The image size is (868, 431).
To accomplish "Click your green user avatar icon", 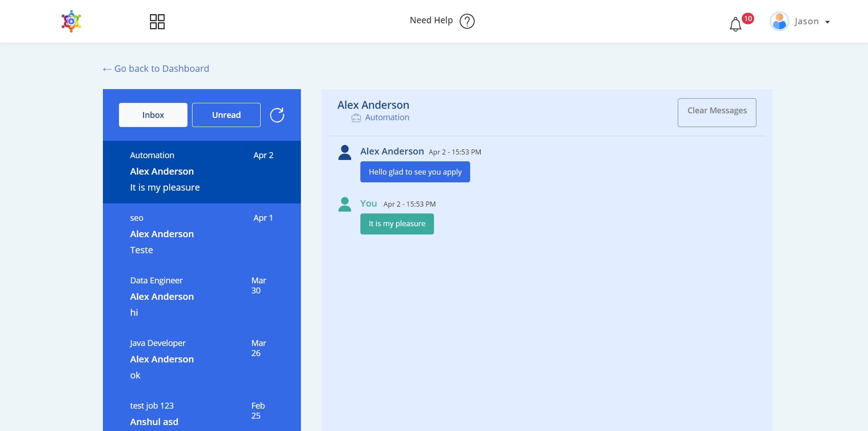I will (x=345, y=205).
